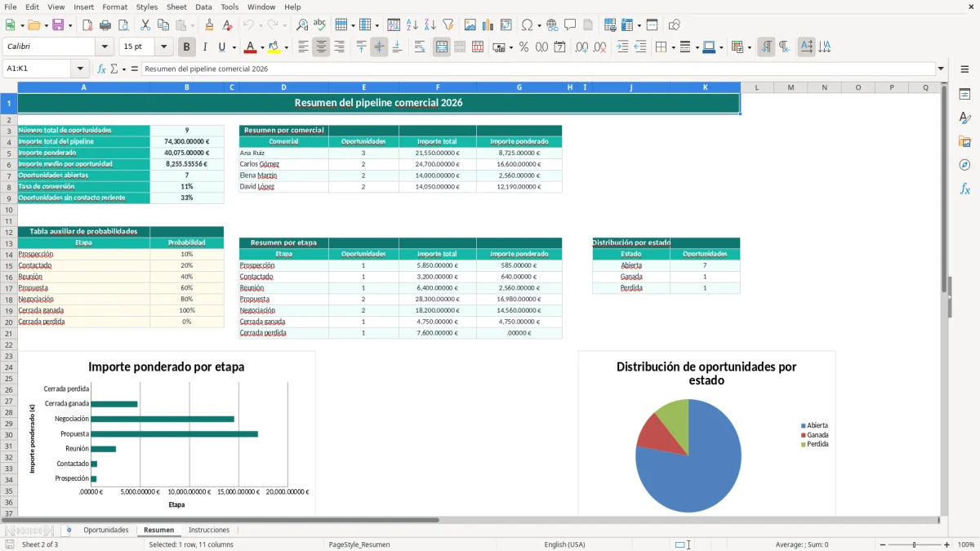Viewport: 980px width, 551px height.
Task: Insert an image from toolbar
Action: click(470, 25)
